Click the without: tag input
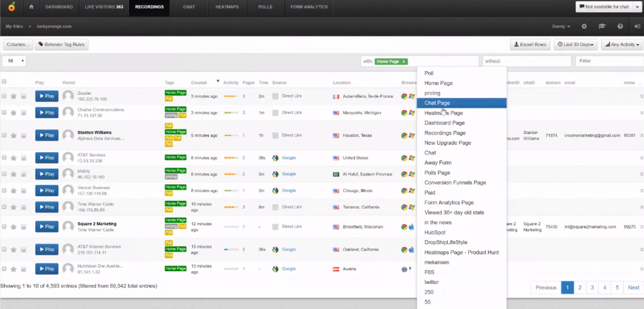This screenshot has width=644, height=309. [527, 61]
